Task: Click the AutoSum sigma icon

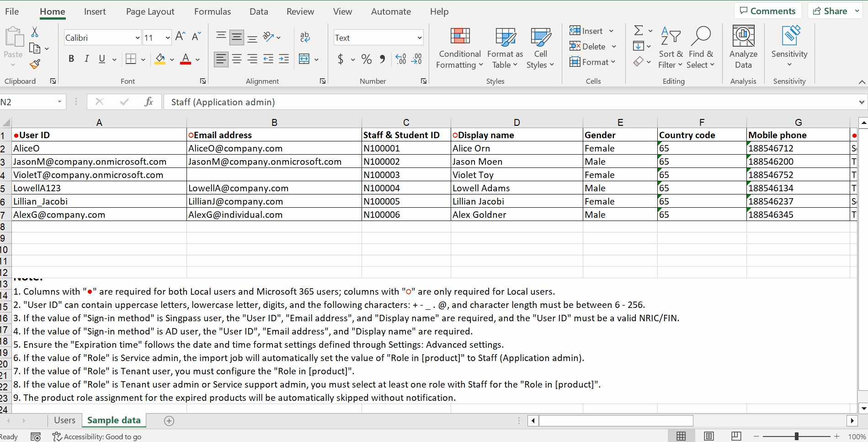Action: click(x=639, y=31)
